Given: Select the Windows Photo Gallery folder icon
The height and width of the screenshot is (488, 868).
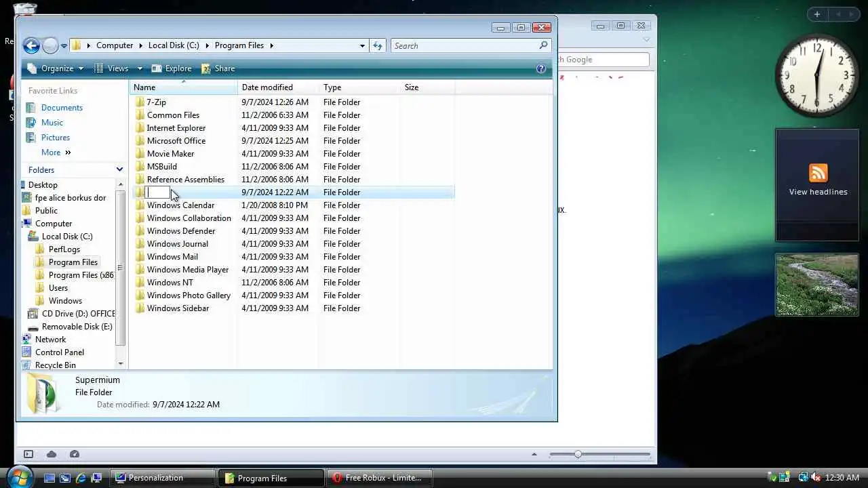Looking at the screenshot, I should click(140, 296).
